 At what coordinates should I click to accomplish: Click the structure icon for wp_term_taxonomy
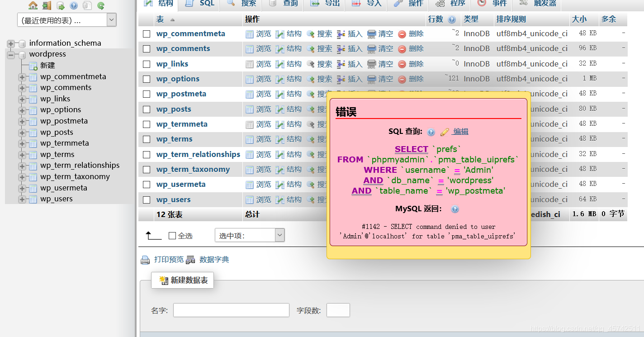[x=280, y=170]
